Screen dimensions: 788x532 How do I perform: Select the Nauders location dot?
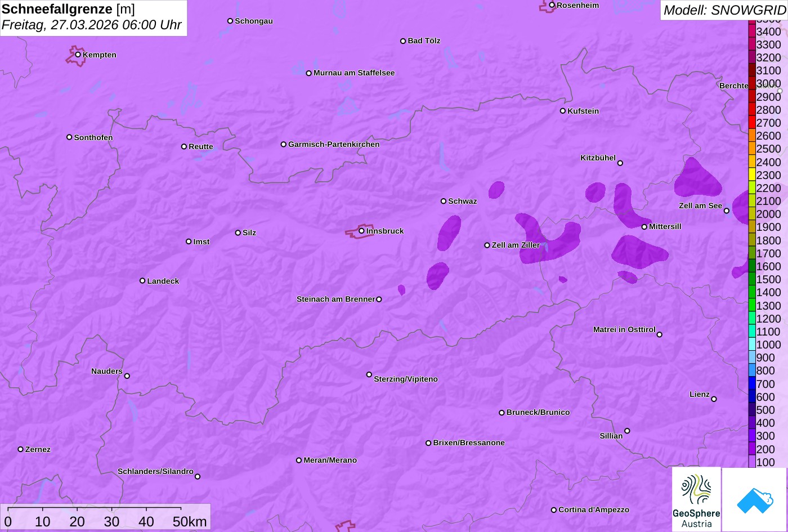click(x=127, y=376)
